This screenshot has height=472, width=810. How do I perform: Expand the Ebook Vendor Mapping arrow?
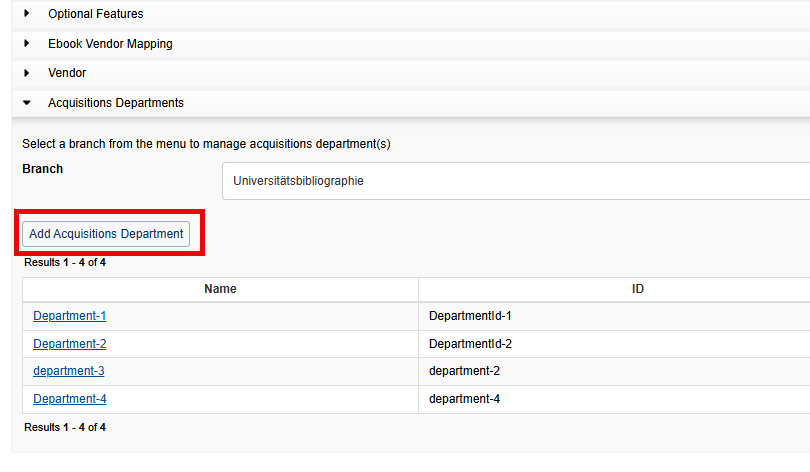coord(27,44)
